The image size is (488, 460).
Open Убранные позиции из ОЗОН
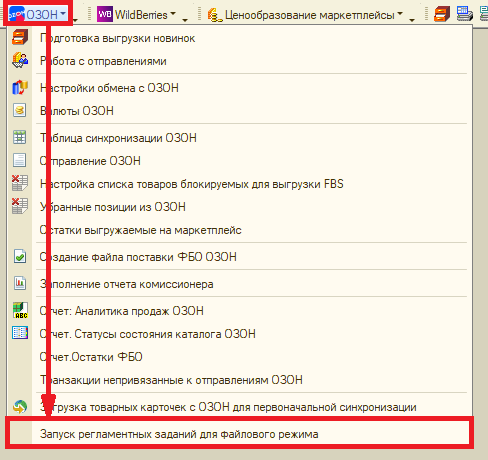(240, 207)
